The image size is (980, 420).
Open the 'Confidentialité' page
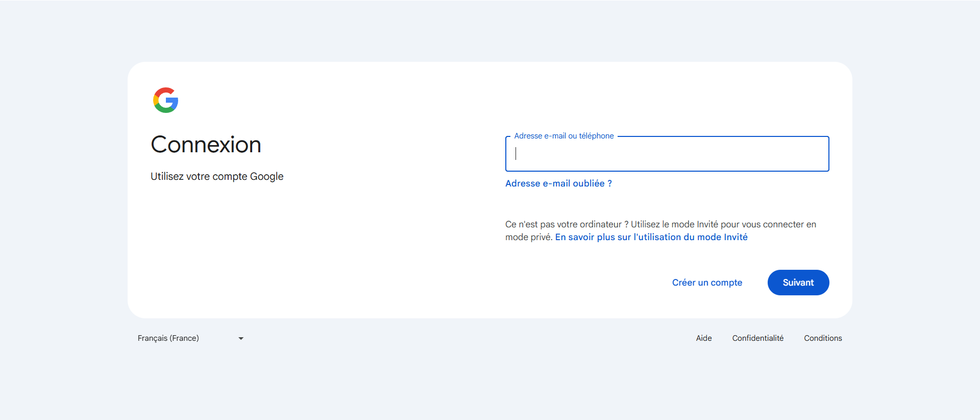point(758,338)
